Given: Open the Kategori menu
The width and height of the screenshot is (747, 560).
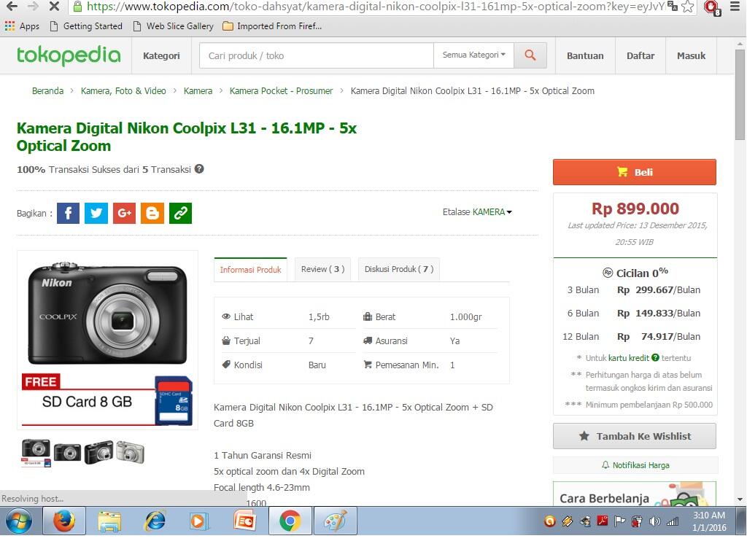Looking at the screenshot, I should (161, 55).
